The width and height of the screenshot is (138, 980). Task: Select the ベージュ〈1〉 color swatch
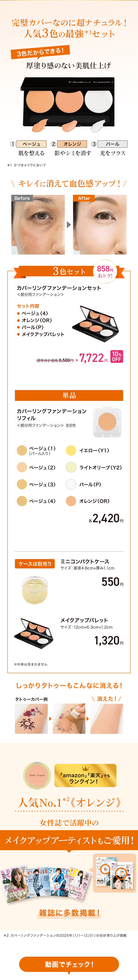click(22, 450)
